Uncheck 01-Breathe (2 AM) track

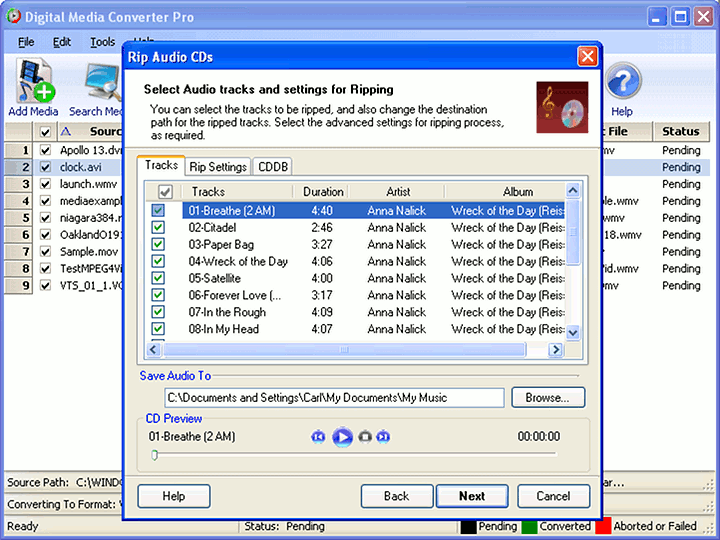tap(158, 210)
